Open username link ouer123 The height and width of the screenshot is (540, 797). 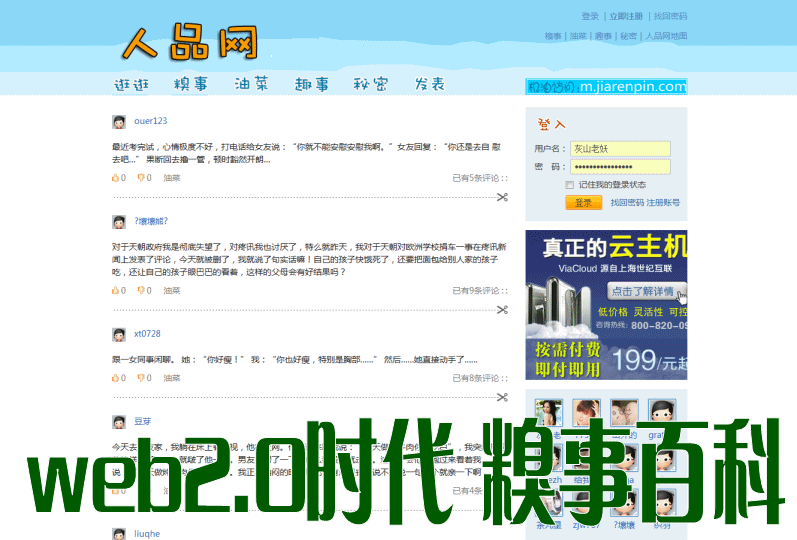[150, 121]
